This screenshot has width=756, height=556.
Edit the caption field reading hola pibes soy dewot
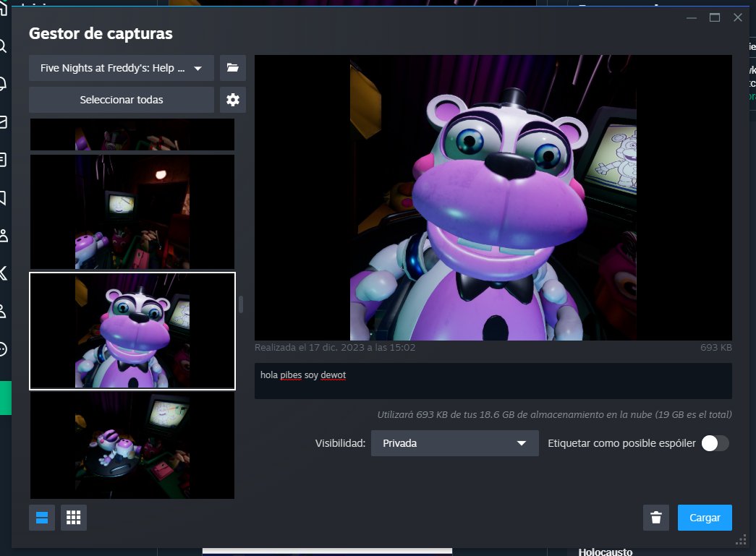[x=493, y=381]
